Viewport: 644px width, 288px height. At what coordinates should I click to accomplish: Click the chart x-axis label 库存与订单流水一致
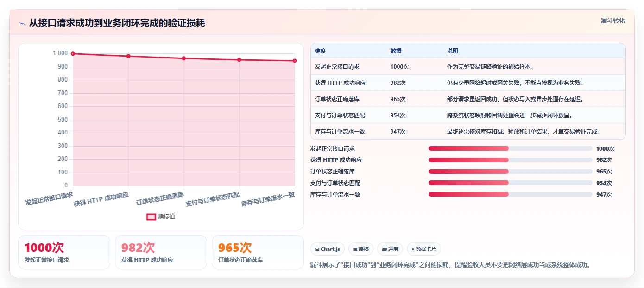268,199
